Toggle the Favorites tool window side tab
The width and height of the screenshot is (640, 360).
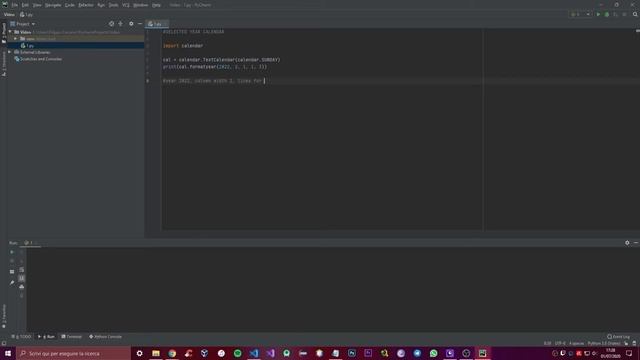click(4, 316)
